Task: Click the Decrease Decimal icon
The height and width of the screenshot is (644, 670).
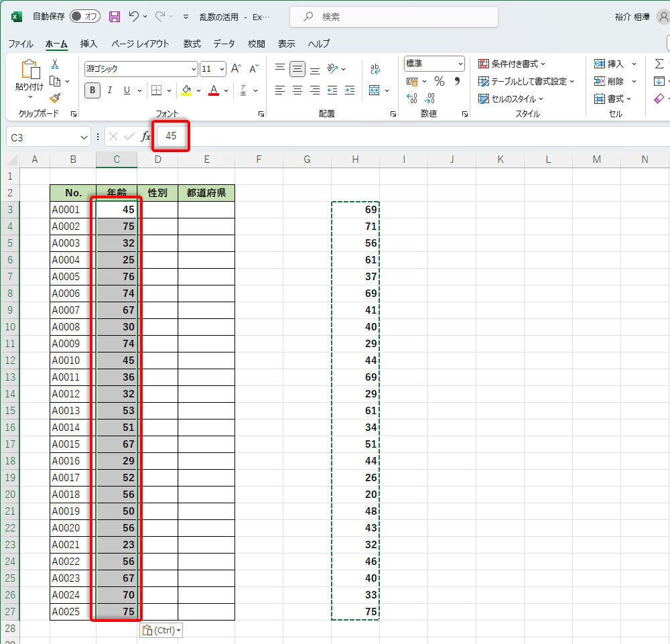Action: [429, 99]
